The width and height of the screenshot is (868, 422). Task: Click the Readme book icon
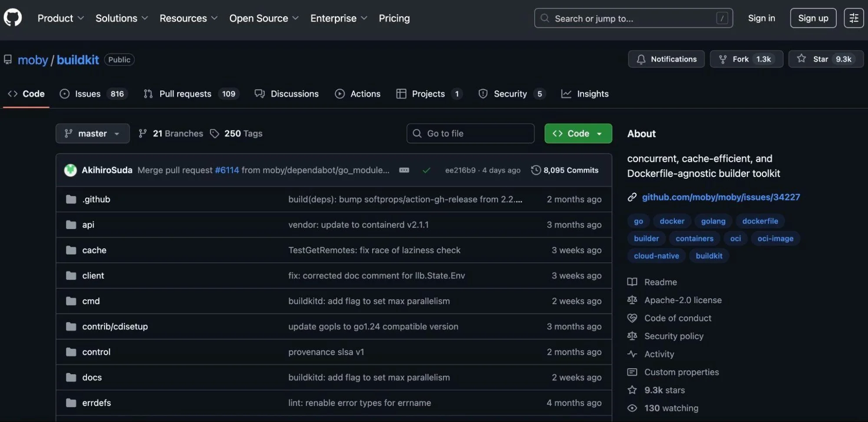pyautogui.click(x=632, y=282)
